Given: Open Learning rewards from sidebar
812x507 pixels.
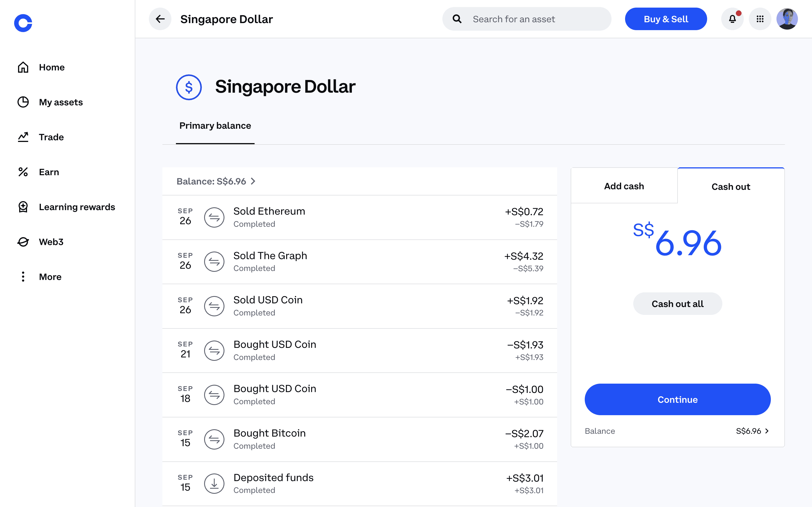Looking at the screenshot, I should [x=76, y=207].
